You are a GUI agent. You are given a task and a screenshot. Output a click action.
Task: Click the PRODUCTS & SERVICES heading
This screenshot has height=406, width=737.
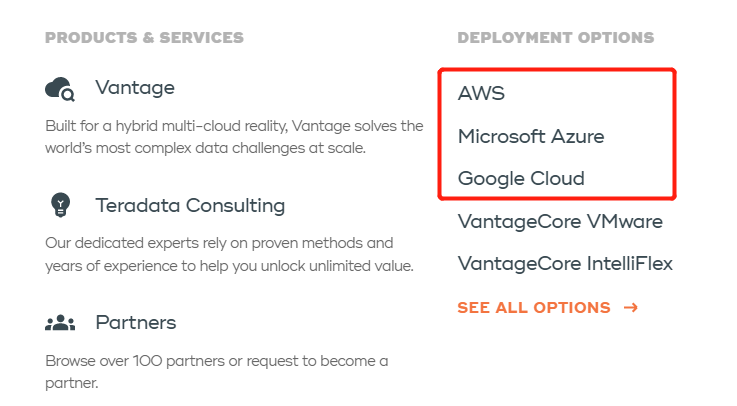coord(144,38)
